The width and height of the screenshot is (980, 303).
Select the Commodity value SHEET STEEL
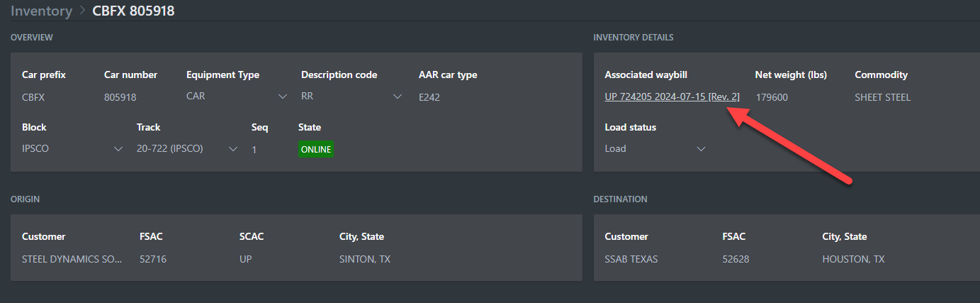click(882, 97)
